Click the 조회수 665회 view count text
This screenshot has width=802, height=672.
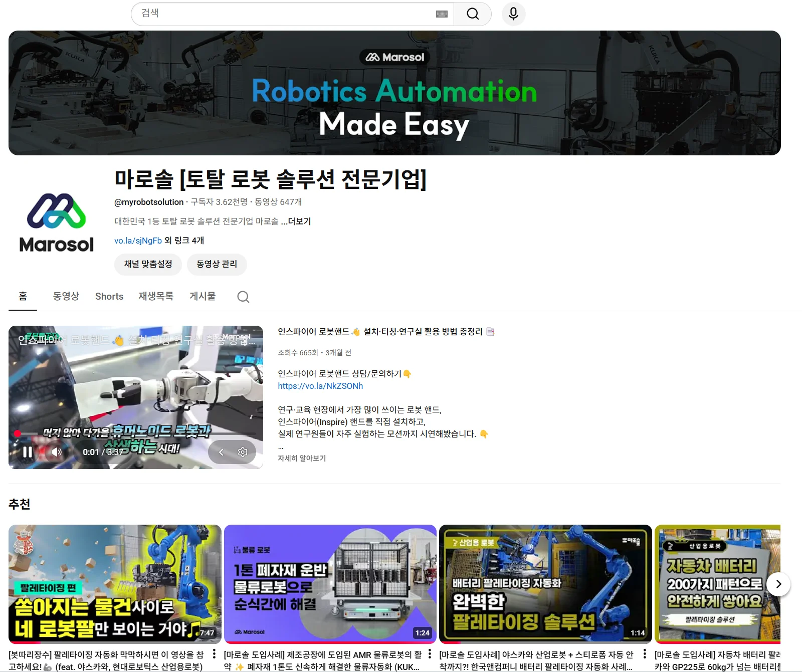coord(298,353)
